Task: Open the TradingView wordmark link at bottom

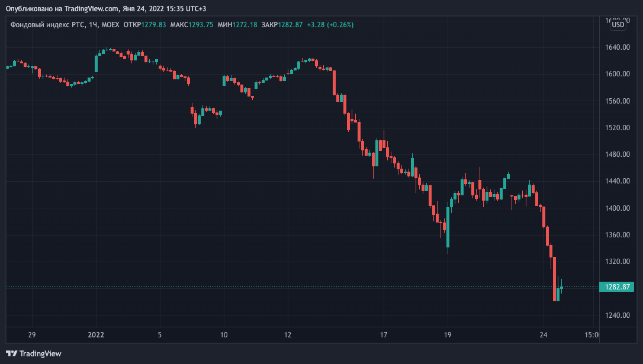Action: 40,353
